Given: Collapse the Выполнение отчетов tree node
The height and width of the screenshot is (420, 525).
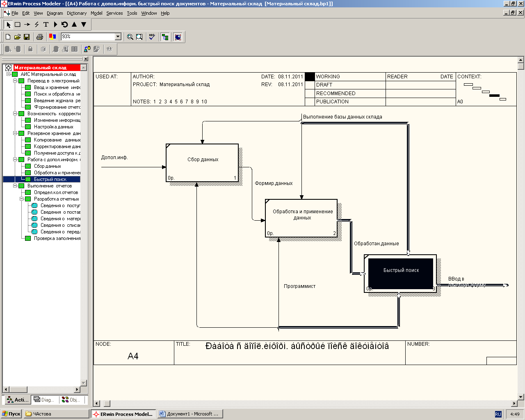Looking at the screenshot, I should 15,186.
